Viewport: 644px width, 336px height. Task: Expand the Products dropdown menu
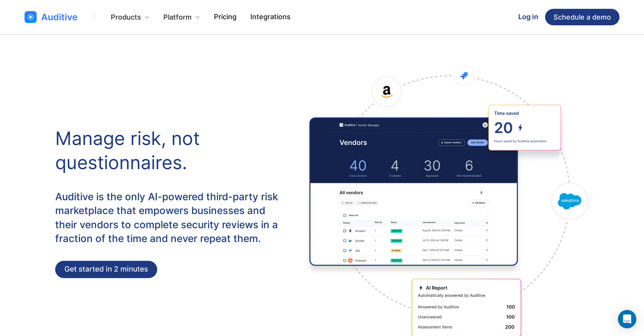tap(130, 17)
